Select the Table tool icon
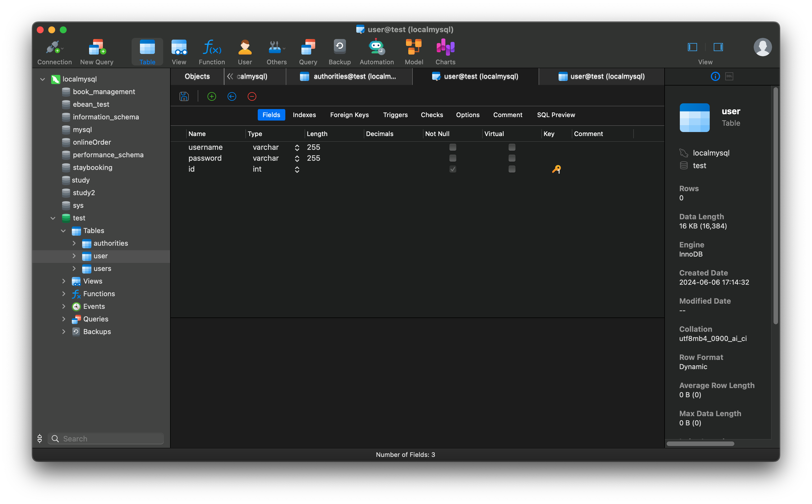 coord(147,51)
